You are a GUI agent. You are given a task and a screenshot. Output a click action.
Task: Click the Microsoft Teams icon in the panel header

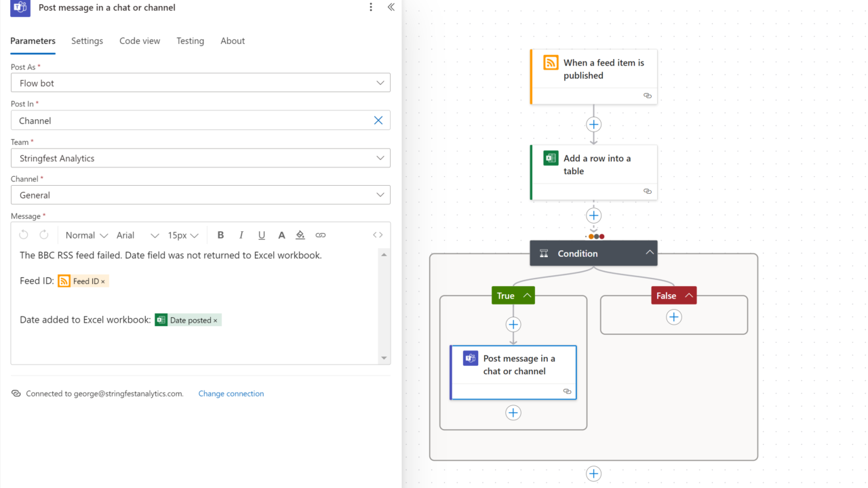click(20, 8)
